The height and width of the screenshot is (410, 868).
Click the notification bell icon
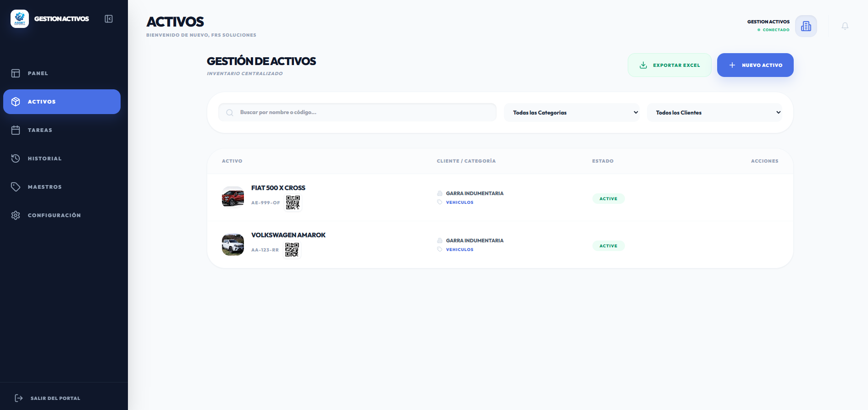[845, 26]
